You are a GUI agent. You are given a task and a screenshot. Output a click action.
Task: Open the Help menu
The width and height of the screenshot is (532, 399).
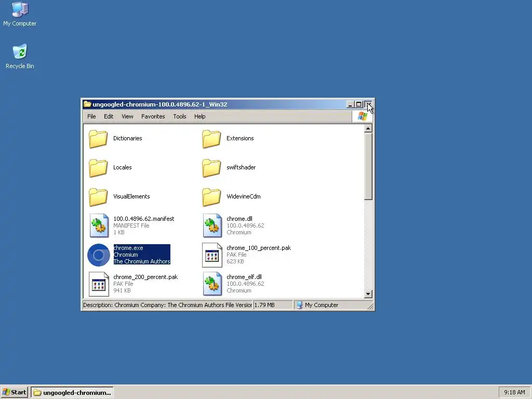coord(200,116)
